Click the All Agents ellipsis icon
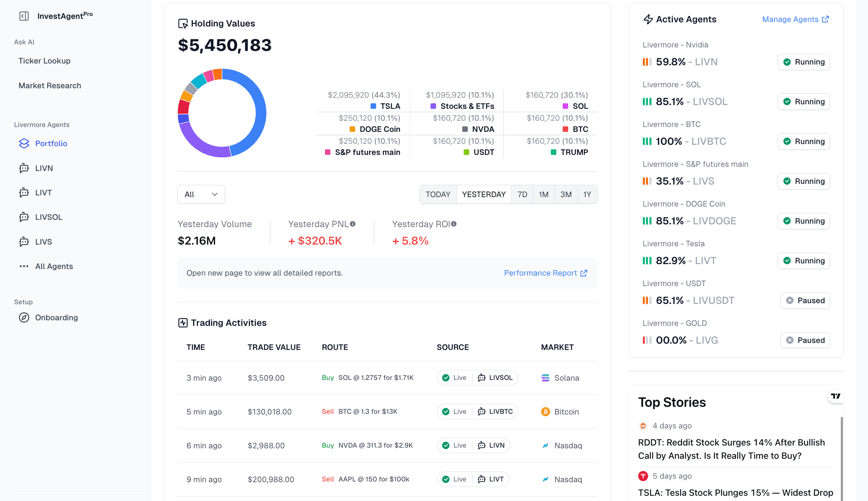Screen dimensions: 868x501 (24, 266)
